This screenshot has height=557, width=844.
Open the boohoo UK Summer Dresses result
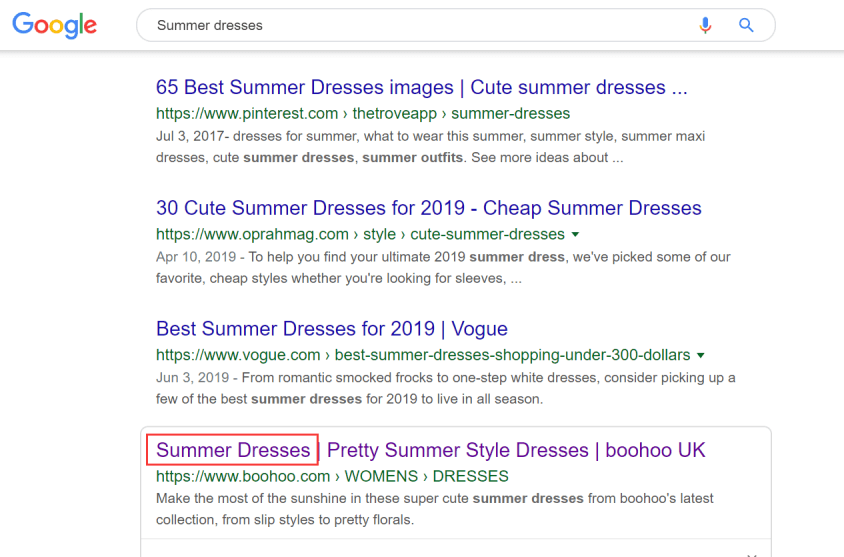431,450
